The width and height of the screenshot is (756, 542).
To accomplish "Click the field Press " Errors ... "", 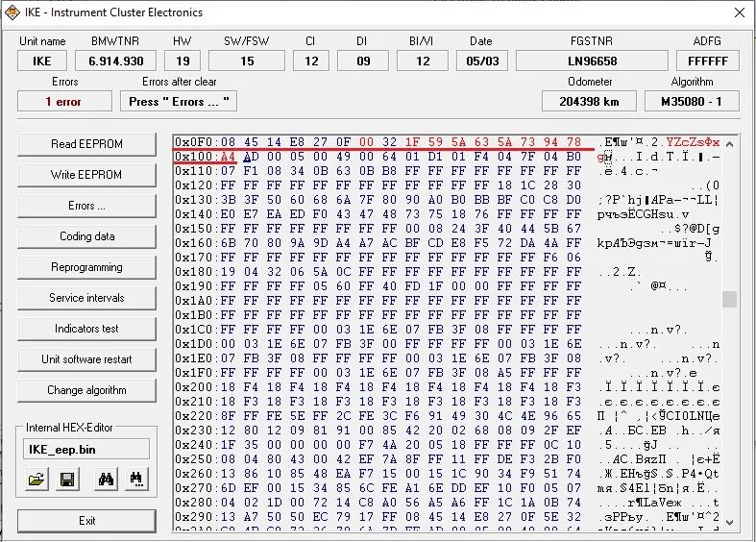I will (x=179, y=102).
